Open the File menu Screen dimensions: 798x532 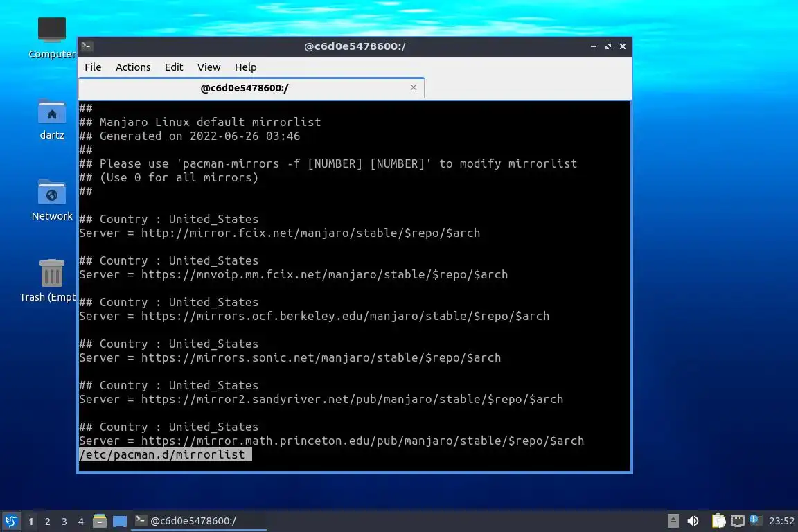click(x=93, y=67)
